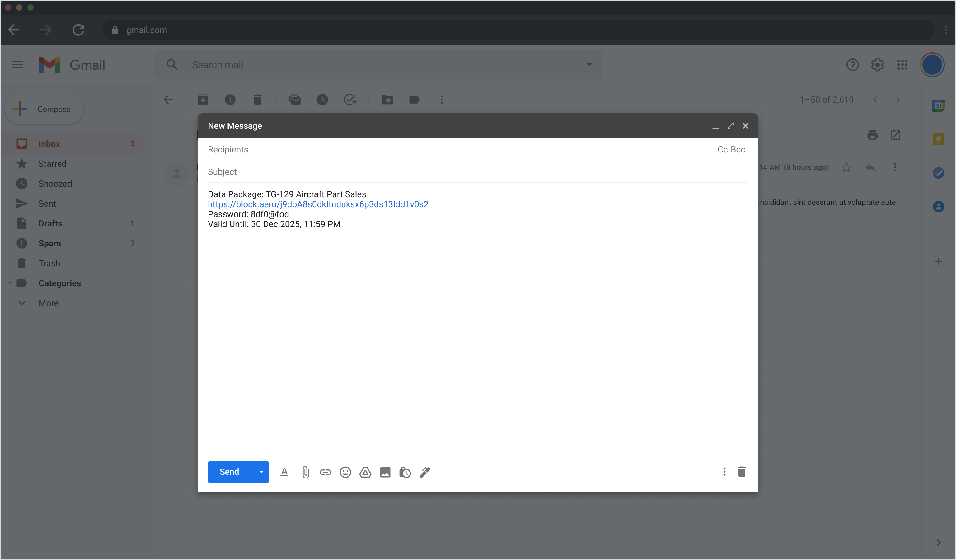Open more send options dropdown arrow
This screenshot has height=560, width=956.
[x=261, y=472]
